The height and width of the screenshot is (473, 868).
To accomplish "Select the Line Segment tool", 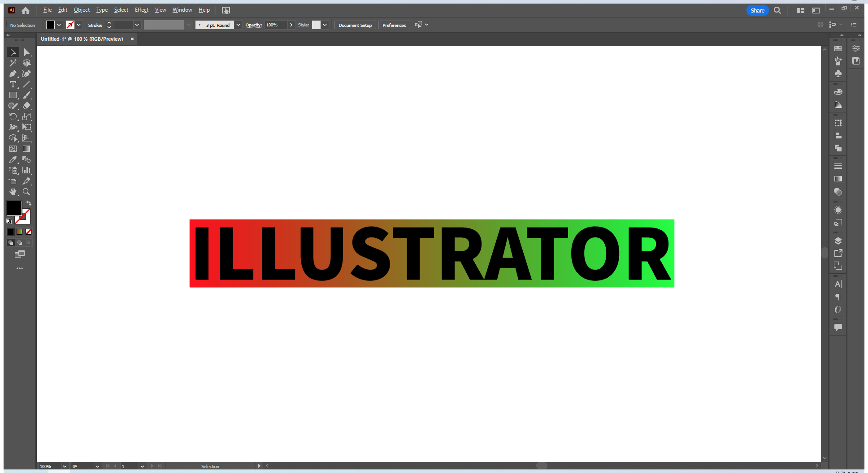I will pyautogui.click(x=27, y=85).
